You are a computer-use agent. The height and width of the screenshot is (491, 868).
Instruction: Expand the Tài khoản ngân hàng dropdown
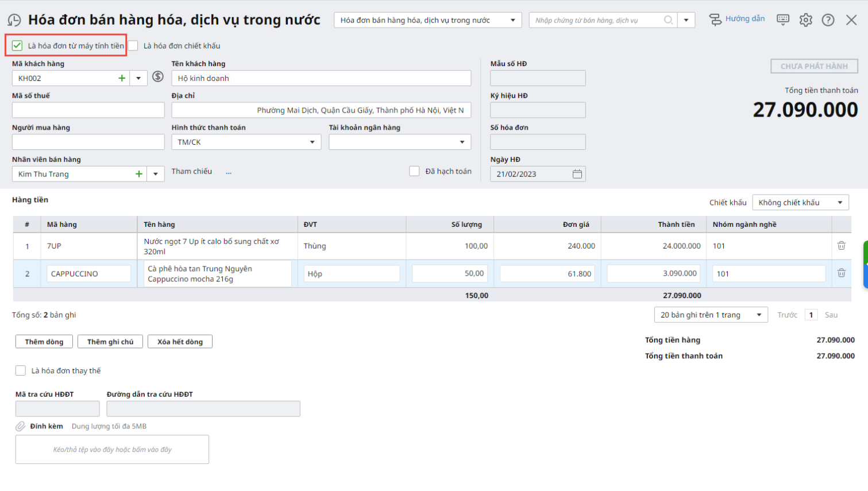point(400,142)
